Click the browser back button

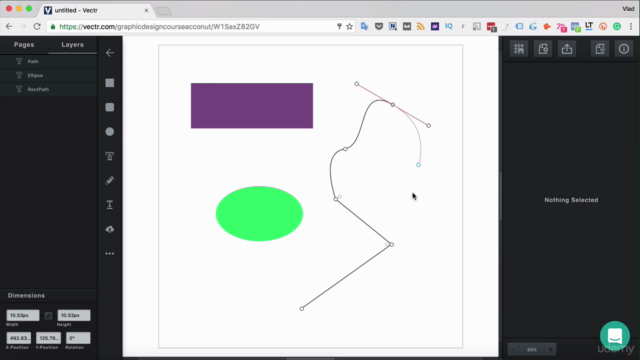pos(9,27)
